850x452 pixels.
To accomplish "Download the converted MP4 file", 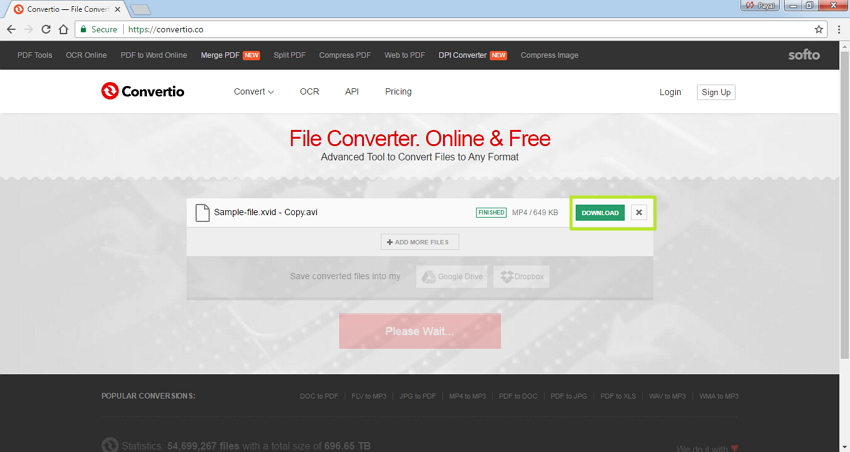I will coord(600,212).
